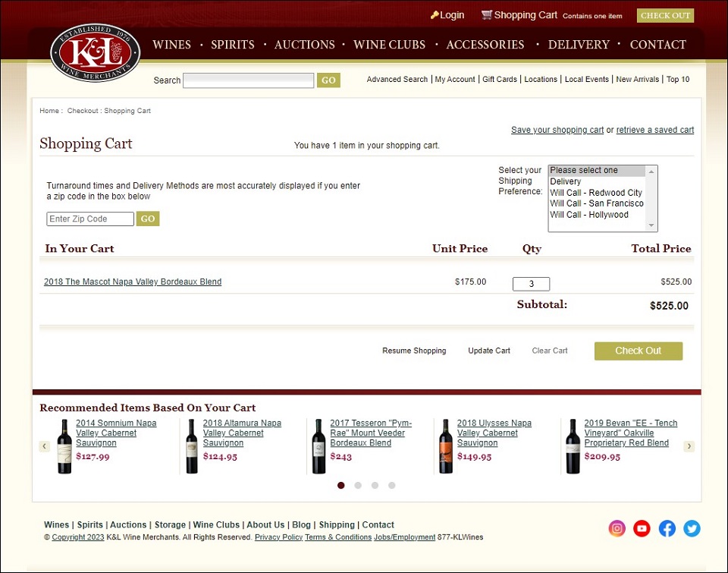Open K&L Twitter page icon

(692, 528)
